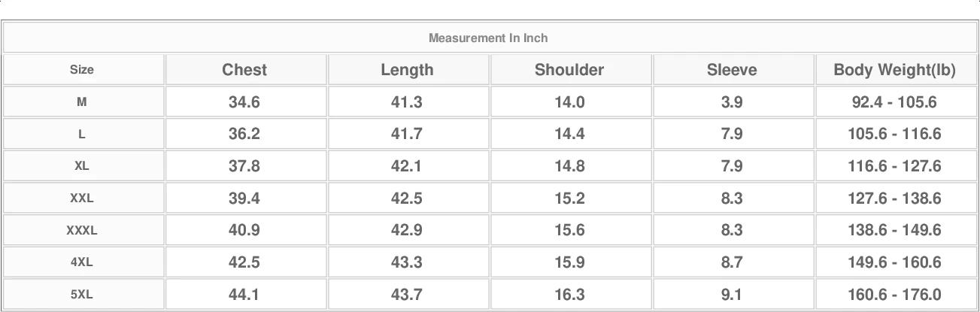Click the XXL size row label

tap(82, 198)
